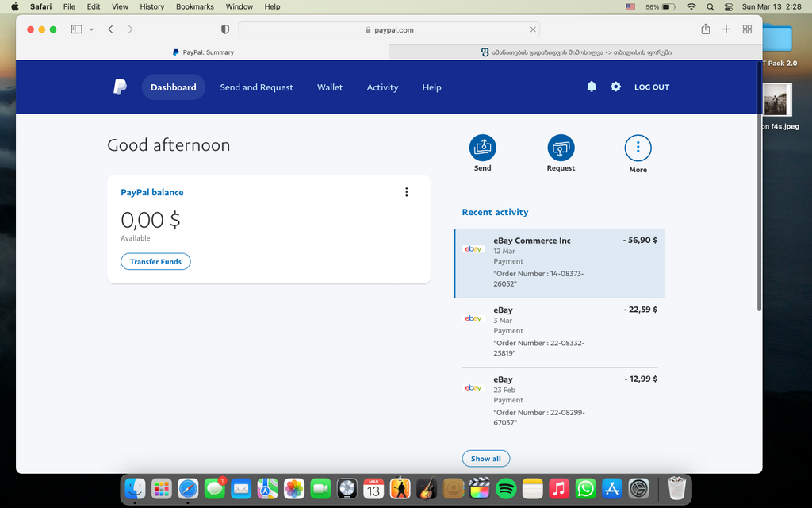Open the Window menu

(239, 6)
